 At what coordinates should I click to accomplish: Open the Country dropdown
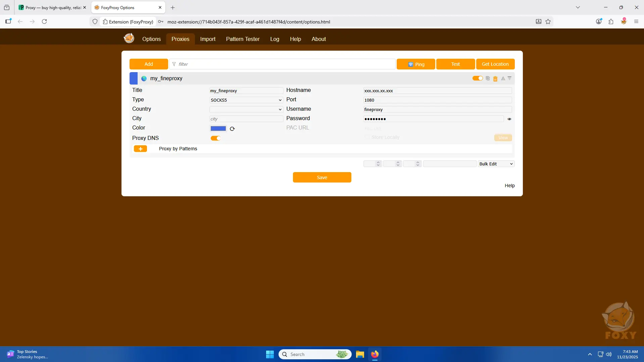pyautogui.click(x=246, y=109)
